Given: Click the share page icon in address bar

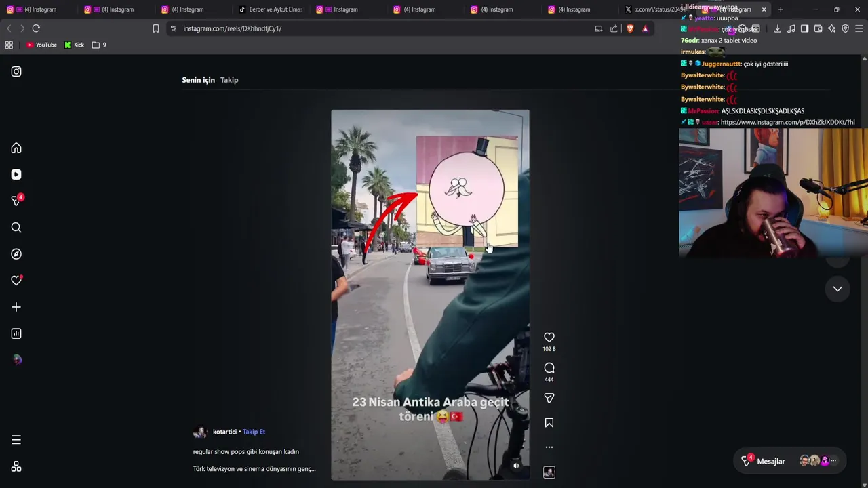Looking at the screenshot, I should (x=614, y=28).
